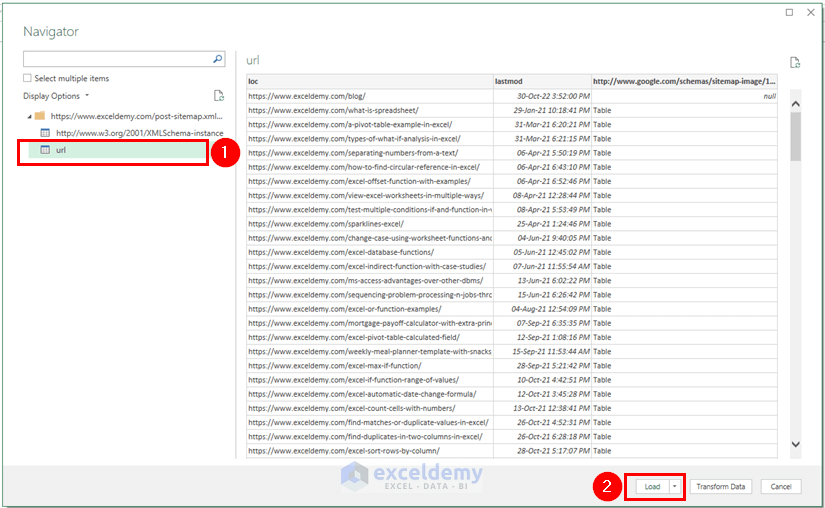The image size is (825, 508).
Task: Click the url table icon
Action: point(45,150)
